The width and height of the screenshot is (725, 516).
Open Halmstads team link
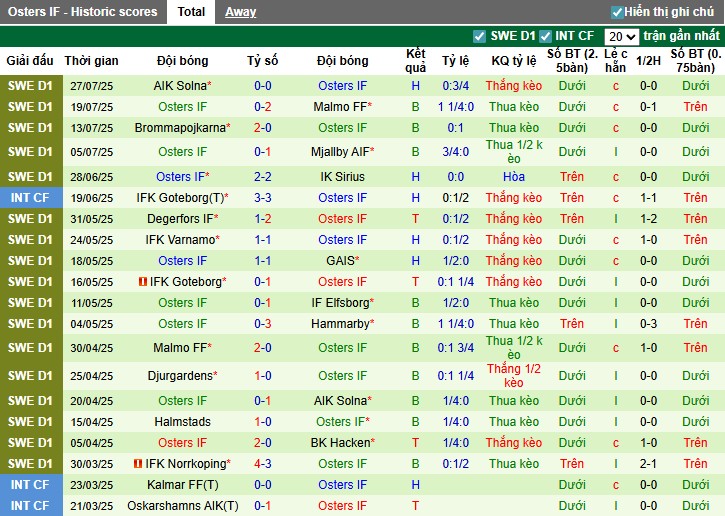point(183,422)
